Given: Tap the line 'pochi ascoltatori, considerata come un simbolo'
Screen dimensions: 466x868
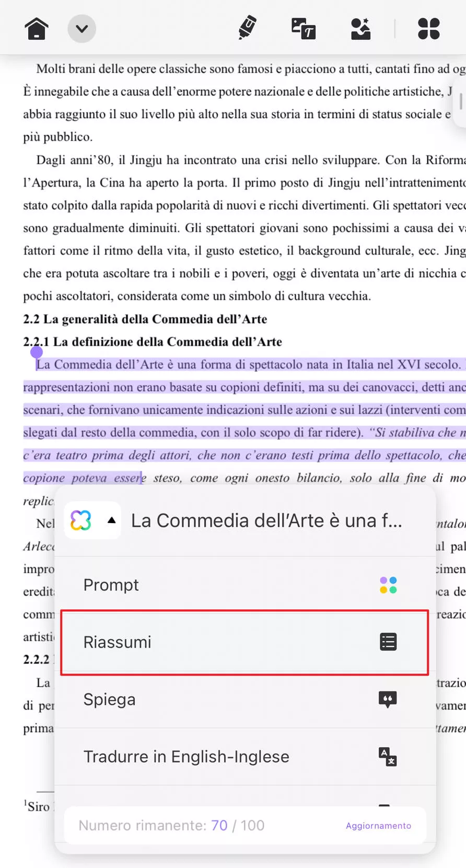Looking at the screenshot, I should [x=197, y=296].
